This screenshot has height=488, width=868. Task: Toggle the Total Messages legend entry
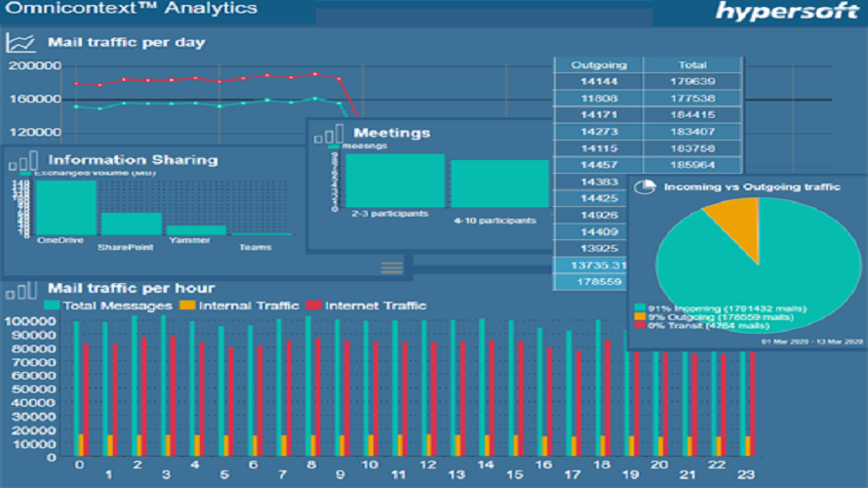(108, 305)
